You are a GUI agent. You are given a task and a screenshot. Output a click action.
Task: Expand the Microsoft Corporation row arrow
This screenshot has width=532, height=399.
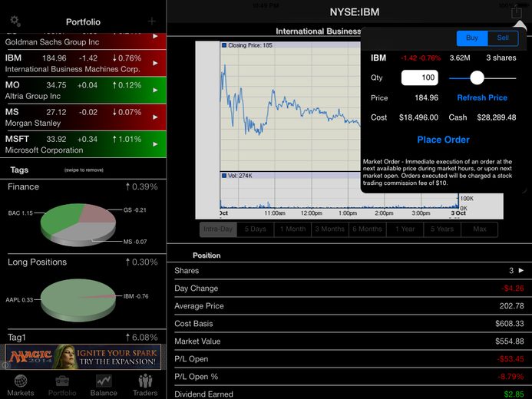[155, 144]
